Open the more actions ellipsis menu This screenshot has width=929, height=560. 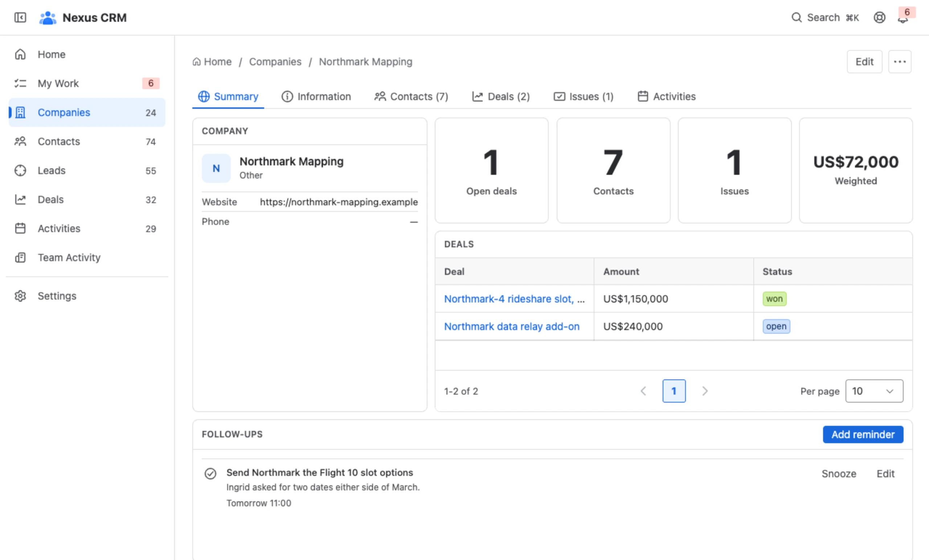pos(900,61)
